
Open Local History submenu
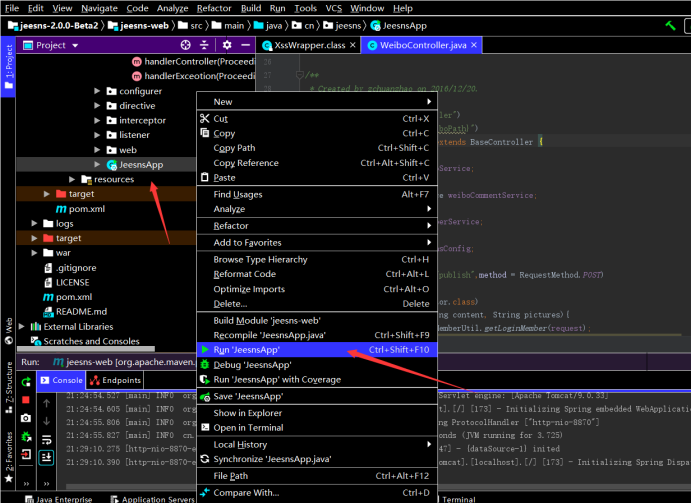(x=317, y=444)
